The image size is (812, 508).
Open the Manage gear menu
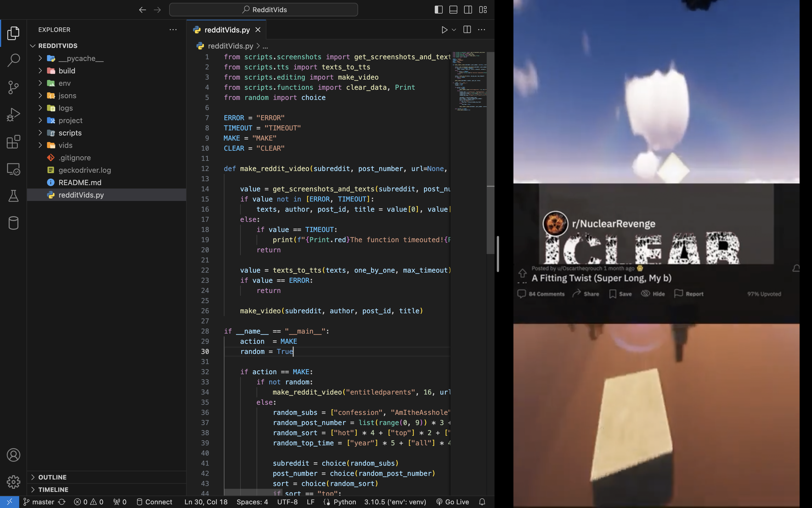[14, 482]
